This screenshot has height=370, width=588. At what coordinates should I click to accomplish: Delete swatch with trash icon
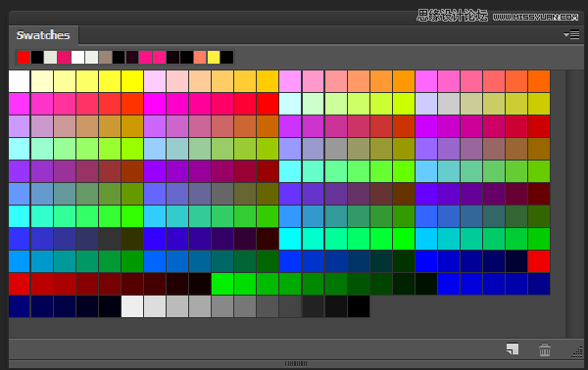coord(545,349)
